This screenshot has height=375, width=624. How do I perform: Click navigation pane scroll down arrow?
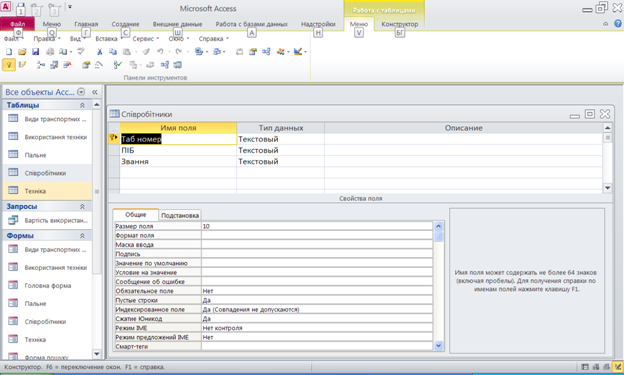pos(97,354)
